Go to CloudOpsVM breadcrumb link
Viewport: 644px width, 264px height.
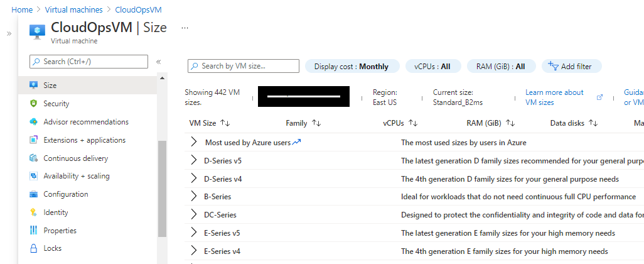click(139, 9)
